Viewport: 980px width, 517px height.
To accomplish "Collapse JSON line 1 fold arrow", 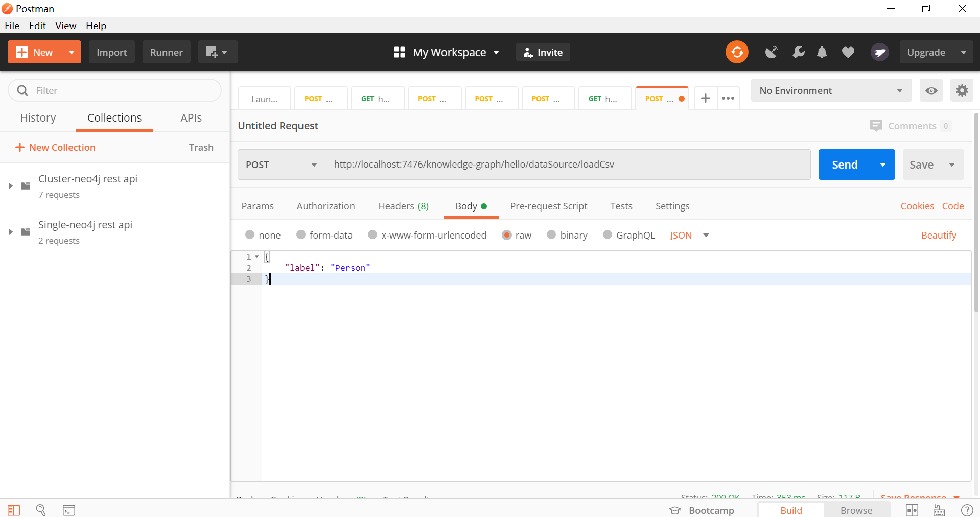I will [257, 256].
